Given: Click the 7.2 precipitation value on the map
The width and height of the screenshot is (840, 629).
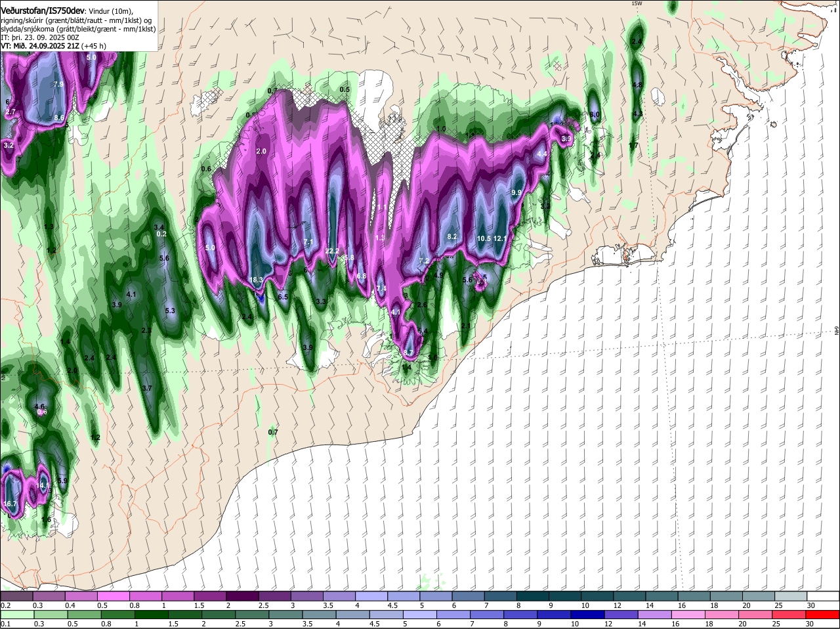Looking at the screenshot, I should [x=424, y=261].
